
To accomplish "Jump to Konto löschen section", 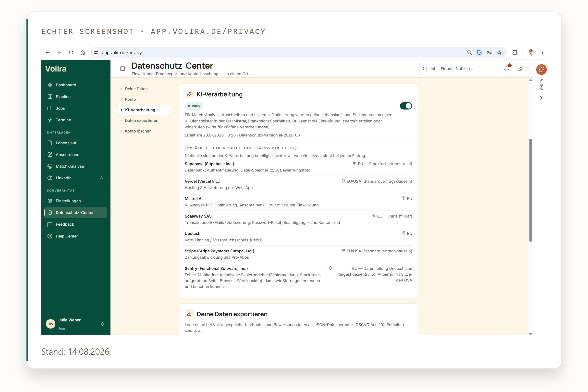I will (144, 131).
